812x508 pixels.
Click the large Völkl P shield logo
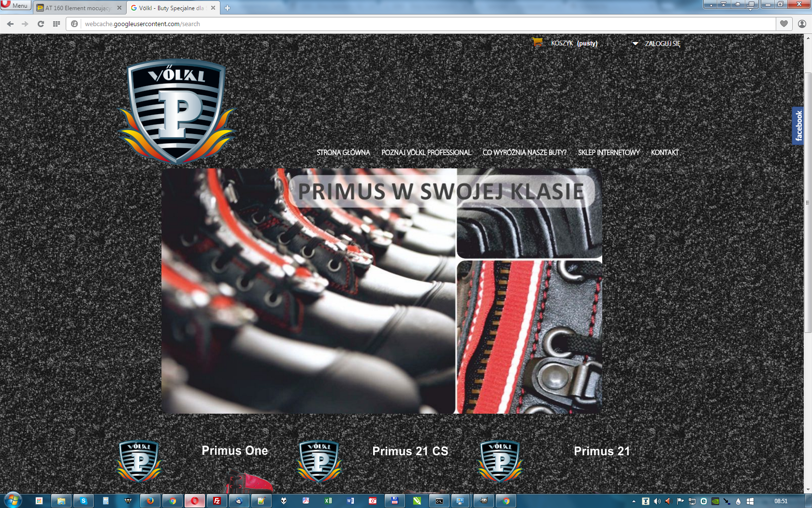(176, 111)
